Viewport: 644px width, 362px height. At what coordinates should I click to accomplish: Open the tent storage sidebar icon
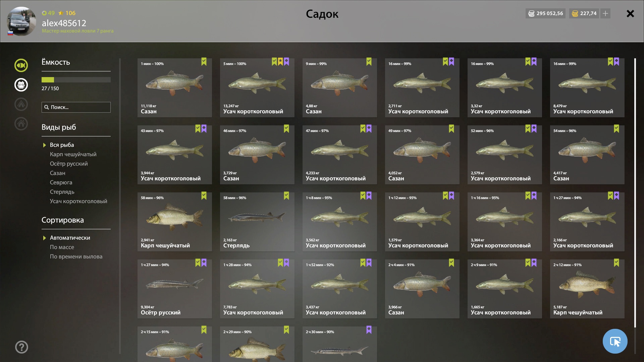tap(21, 104)
